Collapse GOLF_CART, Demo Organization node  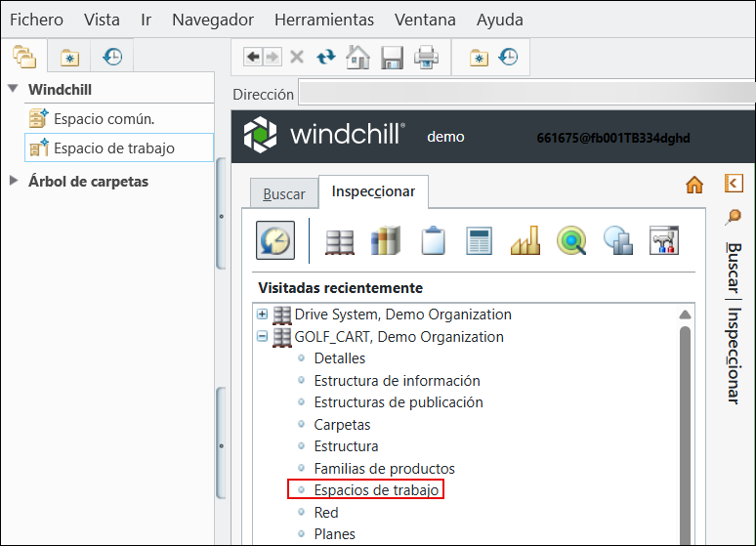(263, 336)
